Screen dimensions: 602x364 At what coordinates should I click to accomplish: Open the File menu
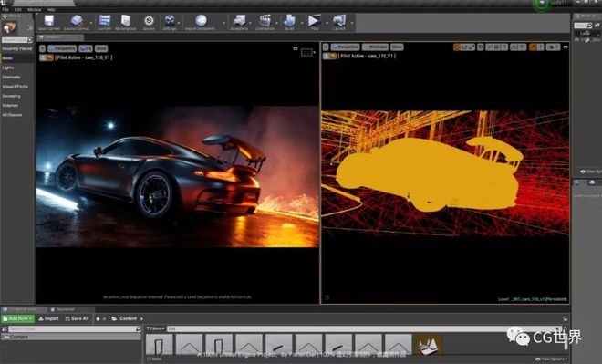(x=5, y=9)
